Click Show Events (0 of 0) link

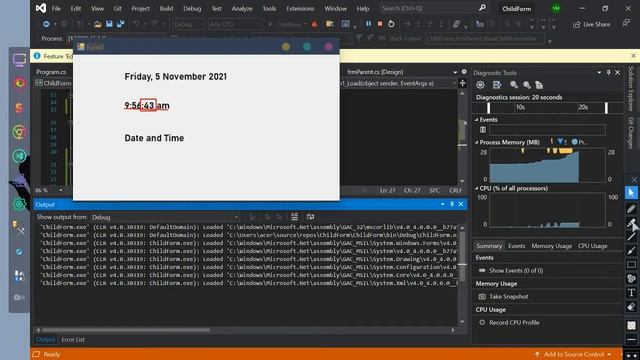516,270
